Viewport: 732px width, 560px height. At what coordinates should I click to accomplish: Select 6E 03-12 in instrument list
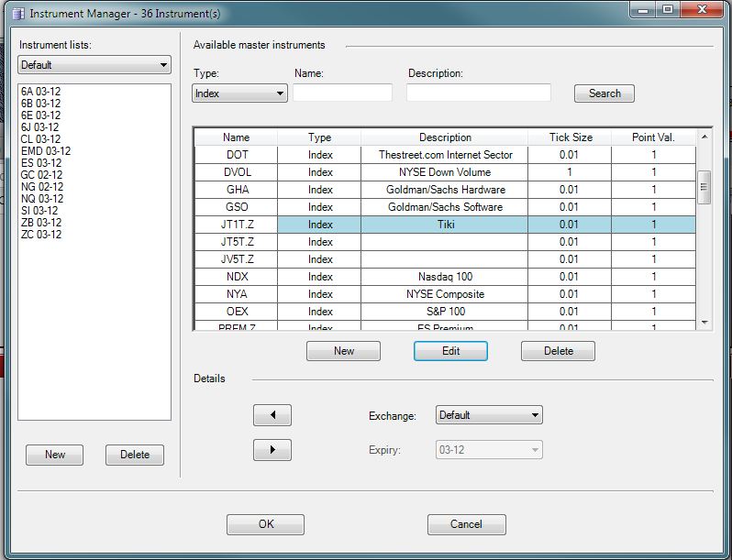click(40, 115)
